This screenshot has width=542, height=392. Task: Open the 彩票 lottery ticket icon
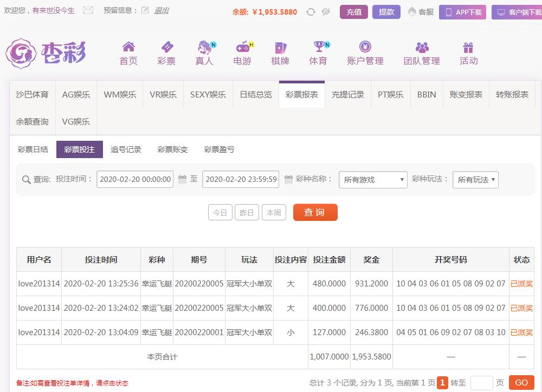pyautogui.click(x=166, y=47)
